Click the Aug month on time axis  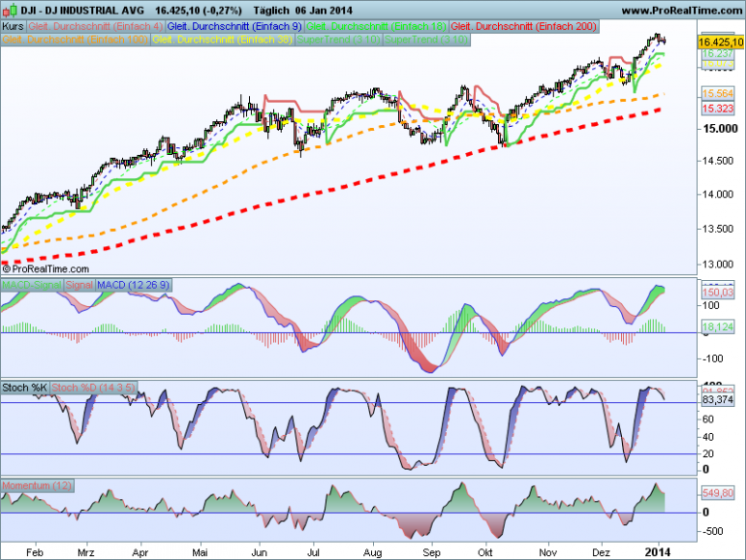click(x=373, y=552)
